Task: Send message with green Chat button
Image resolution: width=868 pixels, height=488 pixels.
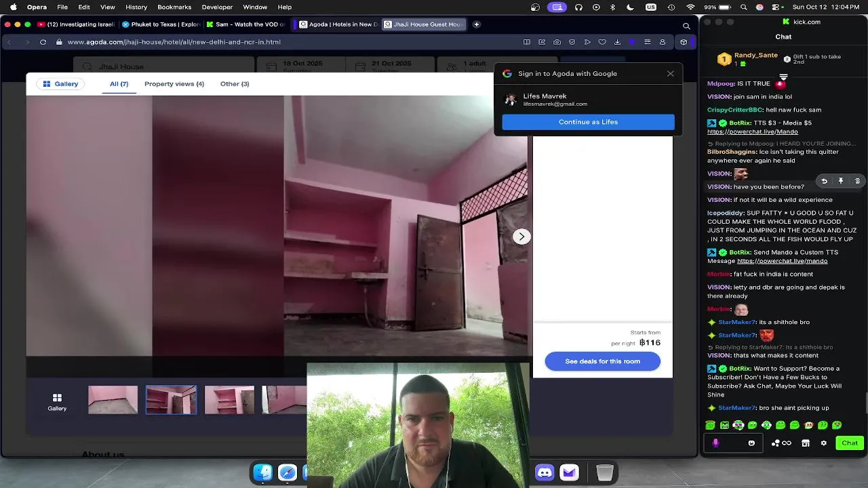Action: pos(850,443)
